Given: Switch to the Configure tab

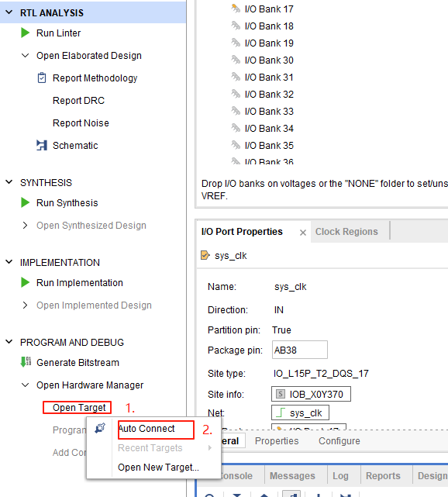Looking at the screenshot, I should point(339,441).
